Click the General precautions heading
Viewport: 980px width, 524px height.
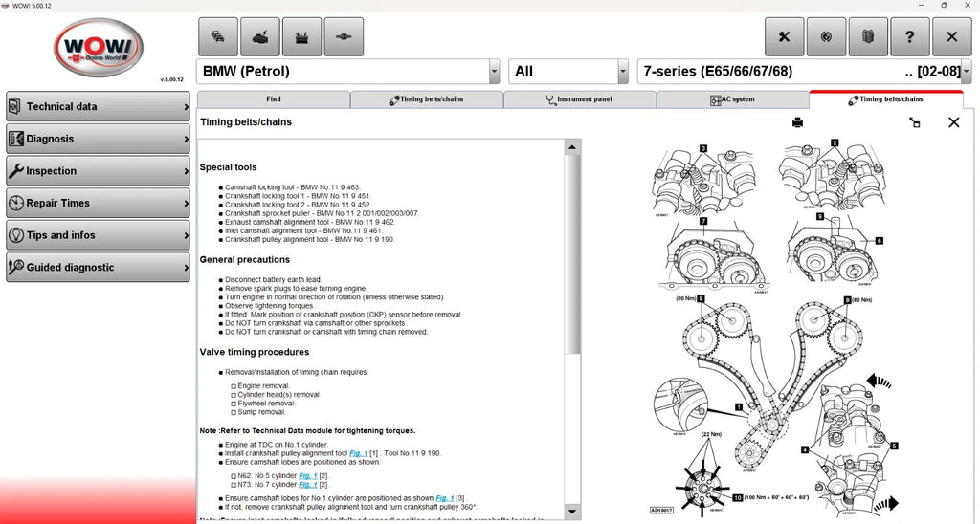click(x=245, y=260)
